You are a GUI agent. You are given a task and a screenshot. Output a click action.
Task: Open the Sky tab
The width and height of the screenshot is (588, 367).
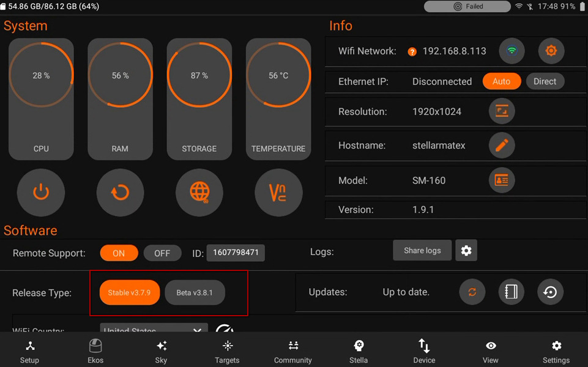[x=162, y=351]
